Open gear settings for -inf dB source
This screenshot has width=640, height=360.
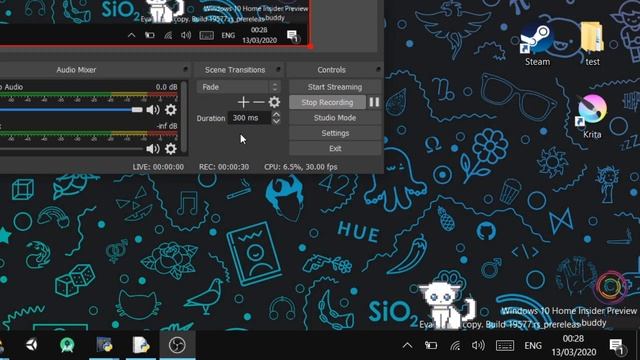(171, 149)
